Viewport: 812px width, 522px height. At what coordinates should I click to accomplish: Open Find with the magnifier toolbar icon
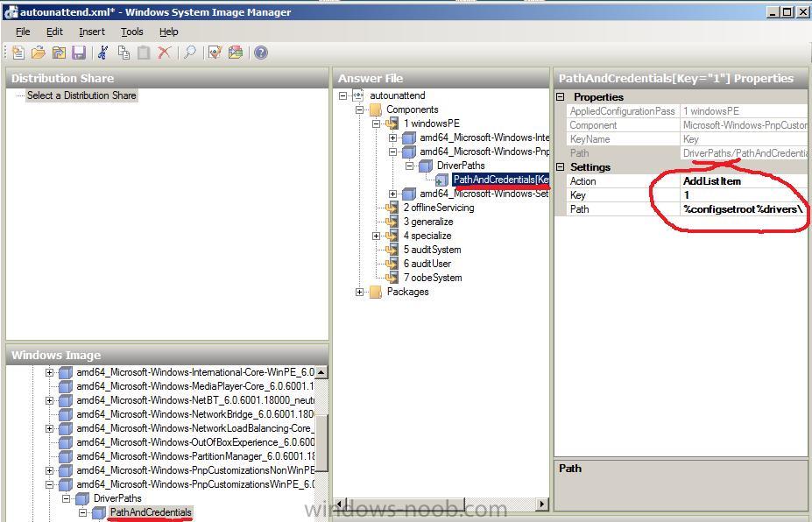(190, 53)
